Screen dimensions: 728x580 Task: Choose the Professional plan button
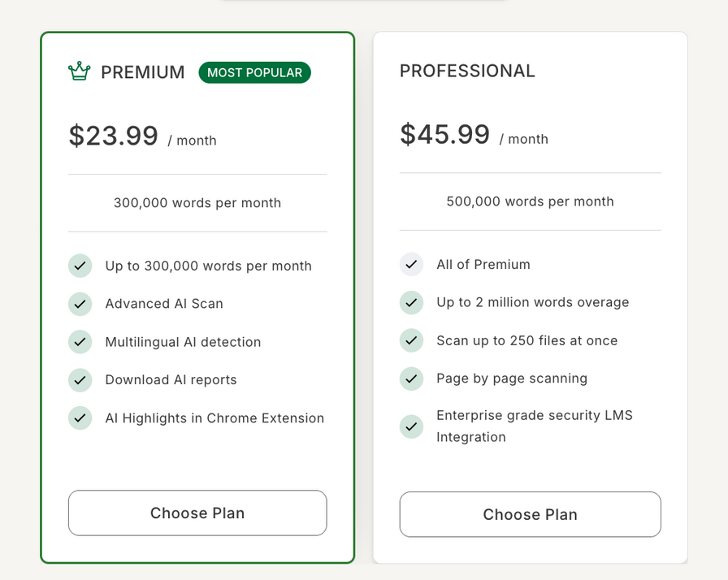click(x=531, y=514)
